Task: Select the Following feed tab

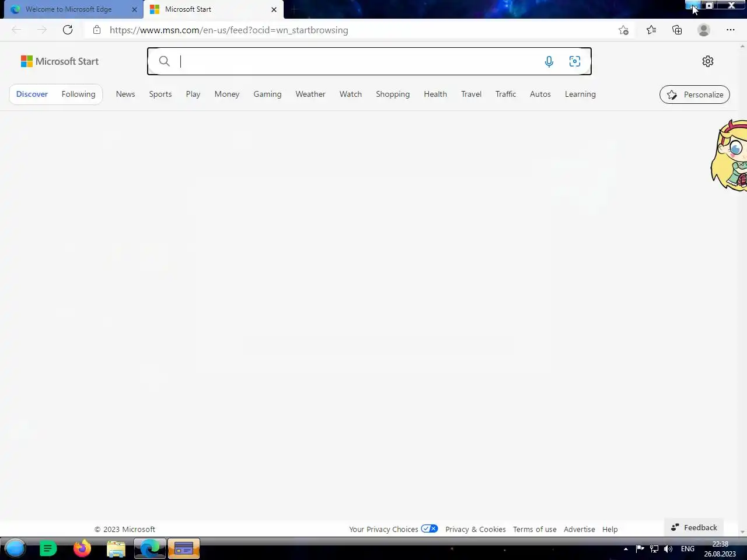Action: click(x=78, y=94)
